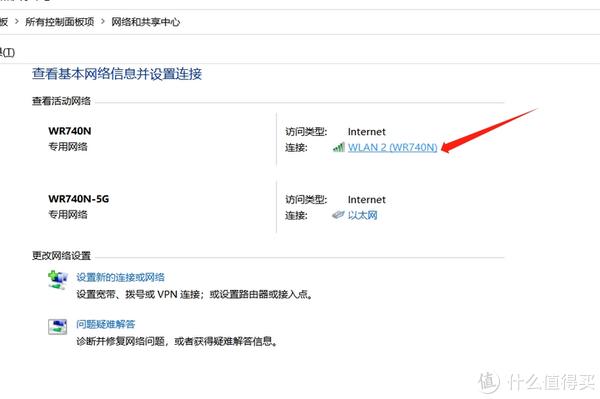Click the 设置新的连接或网络 link
Viewport: 600px width, 399px height.
121,277
